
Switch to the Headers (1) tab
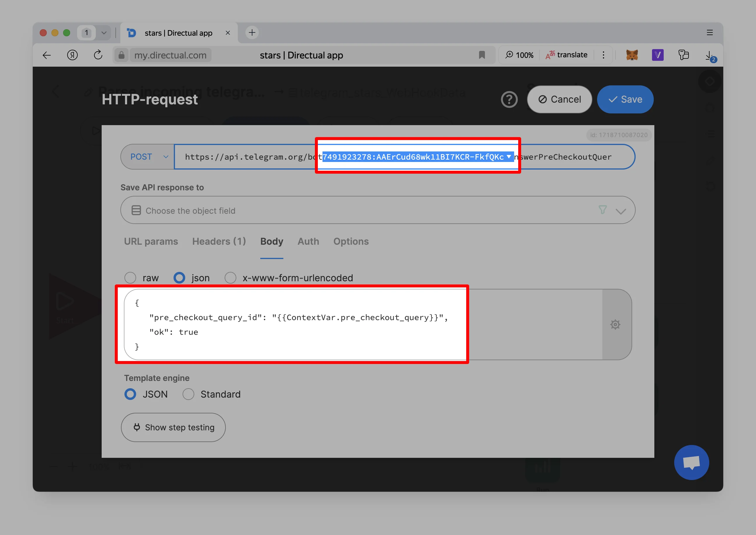(219, 241)
